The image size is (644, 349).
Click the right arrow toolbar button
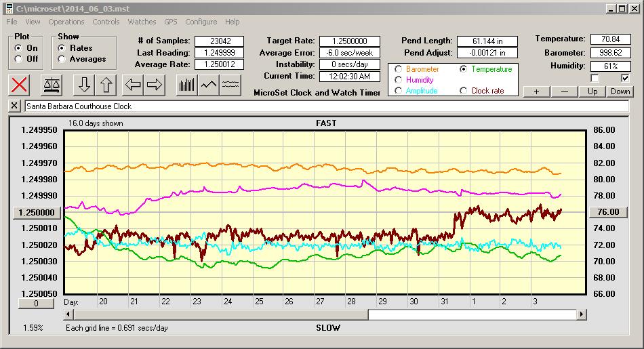155,85
